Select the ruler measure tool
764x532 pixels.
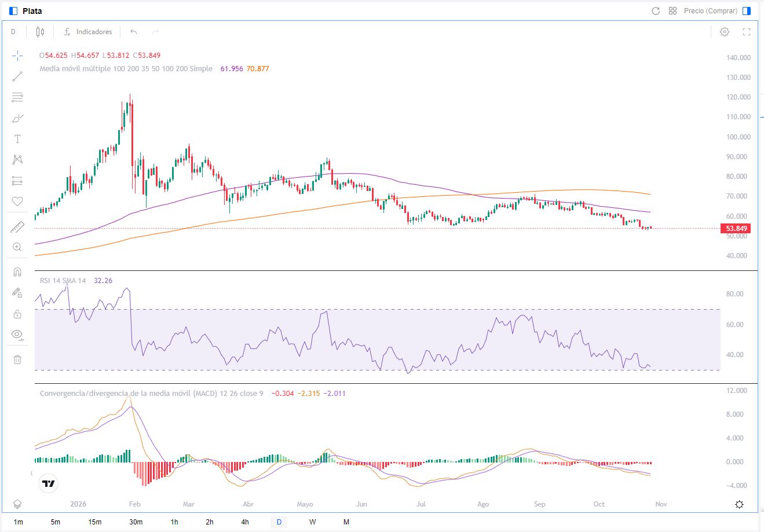pyautogui.click(x=17, y=227)
